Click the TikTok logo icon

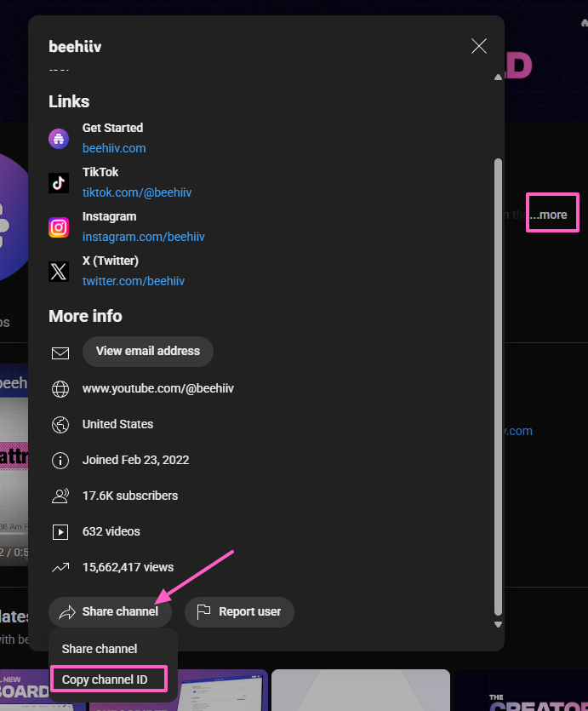tap(59, 183)
